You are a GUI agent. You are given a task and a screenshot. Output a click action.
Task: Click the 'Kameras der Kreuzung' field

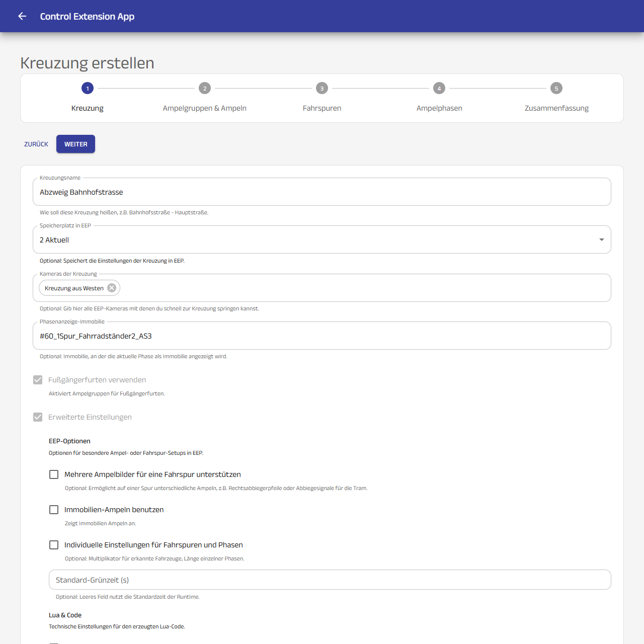click(322, 288)
